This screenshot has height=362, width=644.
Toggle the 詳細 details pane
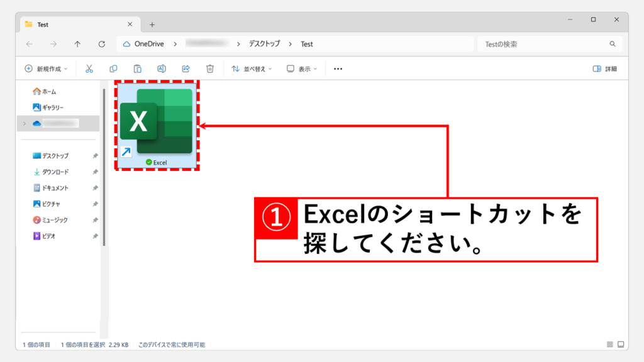605,69
